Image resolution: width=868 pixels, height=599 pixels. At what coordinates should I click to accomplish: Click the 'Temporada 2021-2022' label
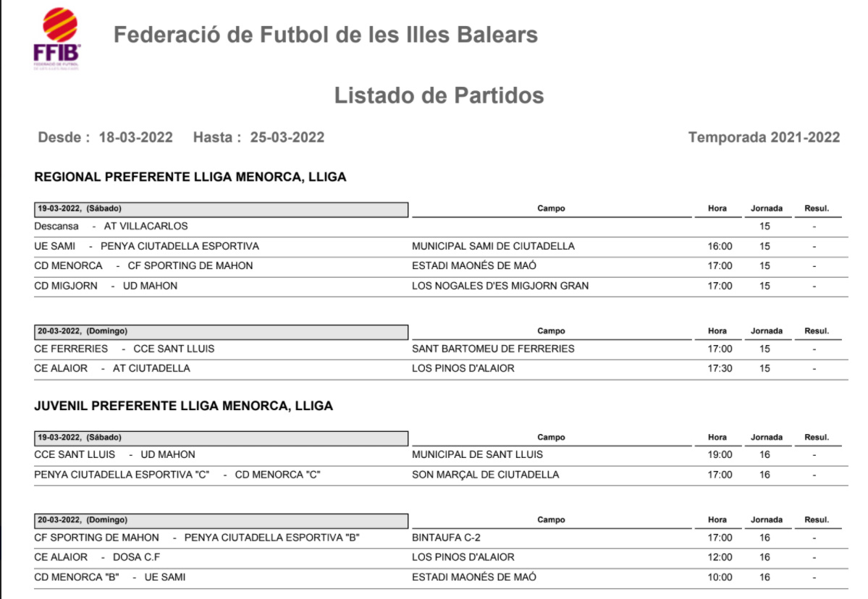tap(764, 137)
